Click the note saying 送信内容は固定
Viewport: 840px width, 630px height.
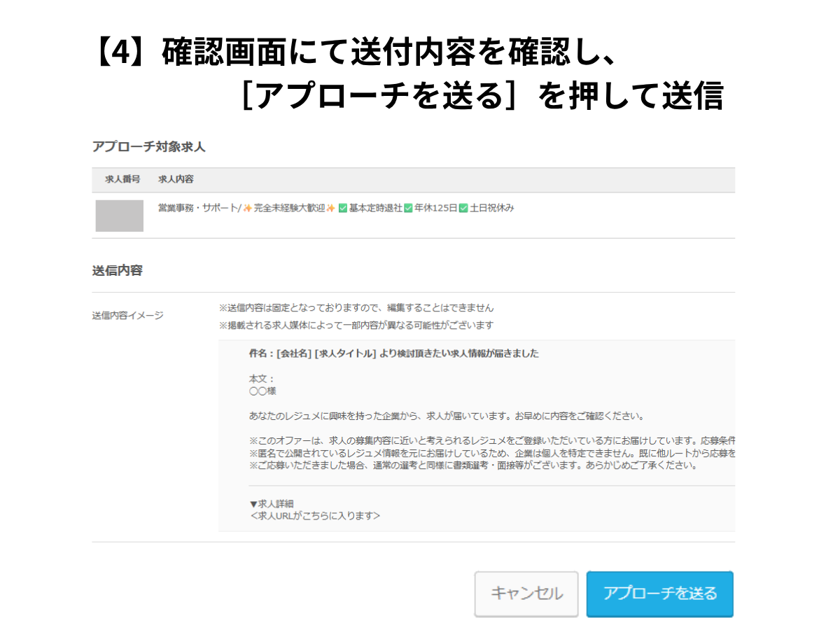(x=356, y=308)
